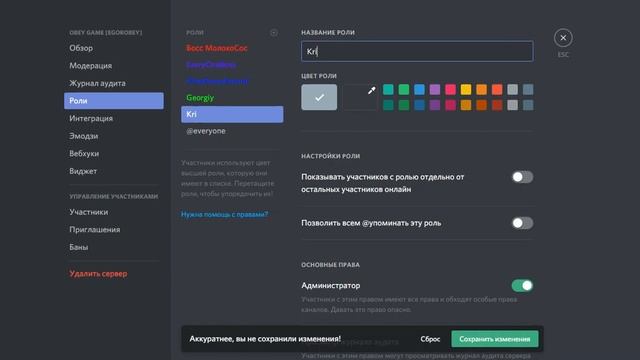Open Вебхуки settings section
Image resolution: width=640 pixels, height=360 pixels.
point(113,153)
